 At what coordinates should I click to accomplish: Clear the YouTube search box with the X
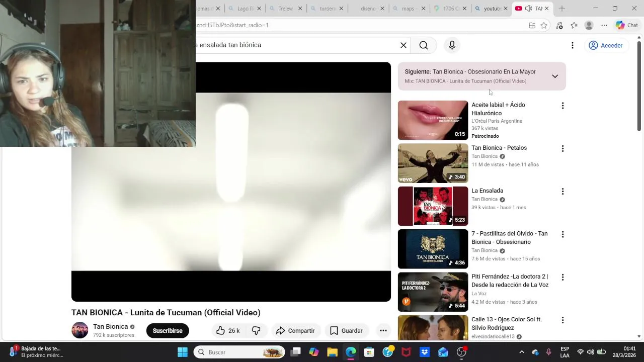(404, 45)
